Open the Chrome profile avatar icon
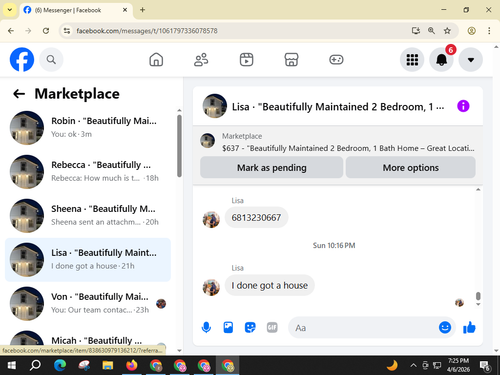This screenshot has width=500, height=375. (x=471, y=31)
